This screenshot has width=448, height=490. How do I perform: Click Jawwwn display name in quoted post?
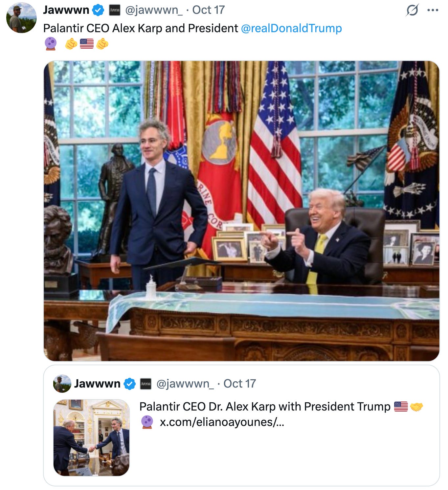(x=97, y=384)
